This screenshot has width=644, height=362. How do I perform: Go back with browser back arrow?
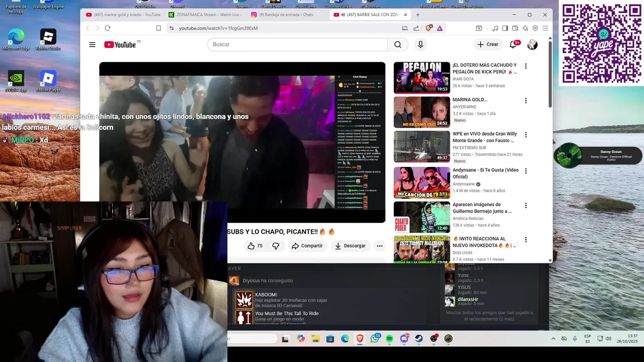pos(88,28)
